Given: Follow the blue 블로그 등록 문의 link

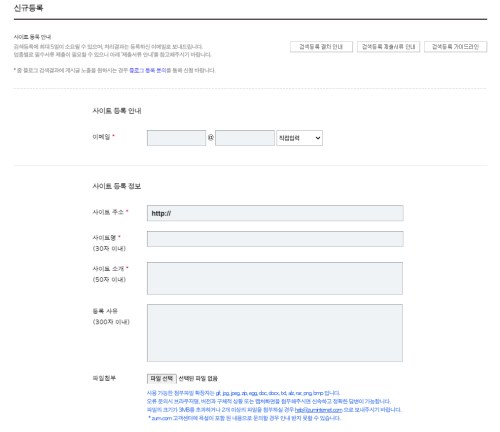Looking at the screenshot, I should (148, 70).
